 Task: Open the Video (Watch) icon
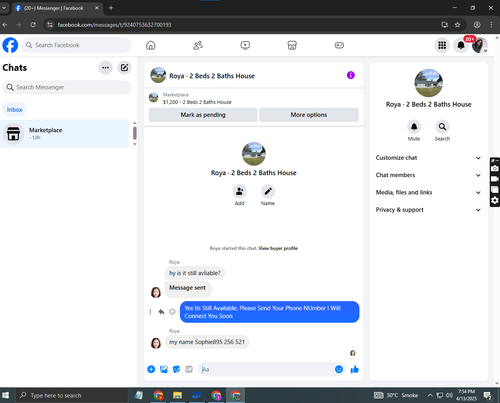[245, 45]
